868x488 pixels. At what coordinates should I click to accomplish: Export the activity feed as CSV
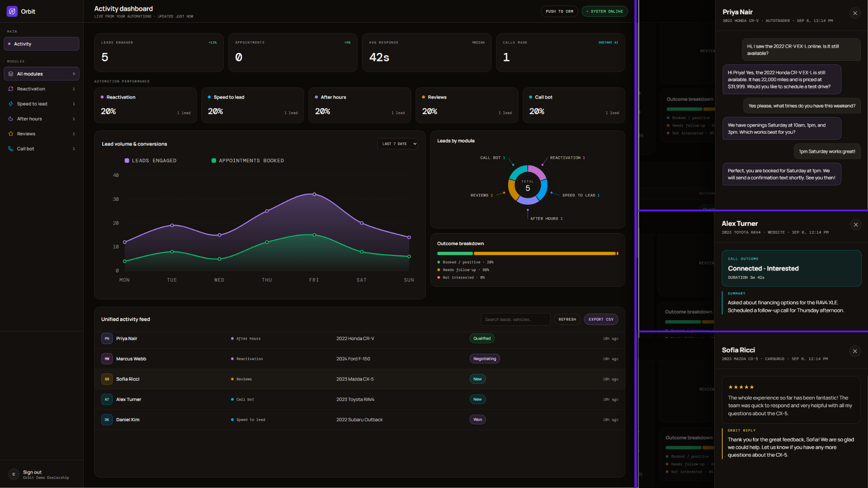(x=601, y=319)
